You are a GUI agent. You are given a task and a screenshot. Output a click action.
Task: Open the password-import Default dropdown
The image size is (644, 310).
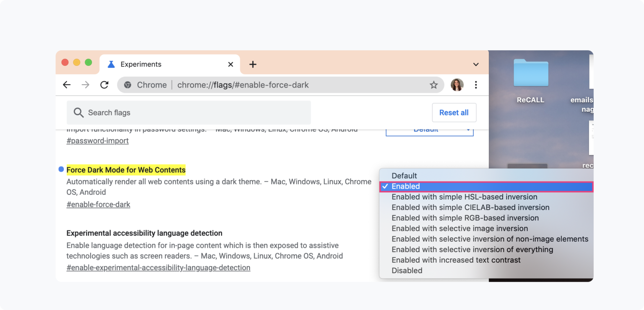point(429,131)
